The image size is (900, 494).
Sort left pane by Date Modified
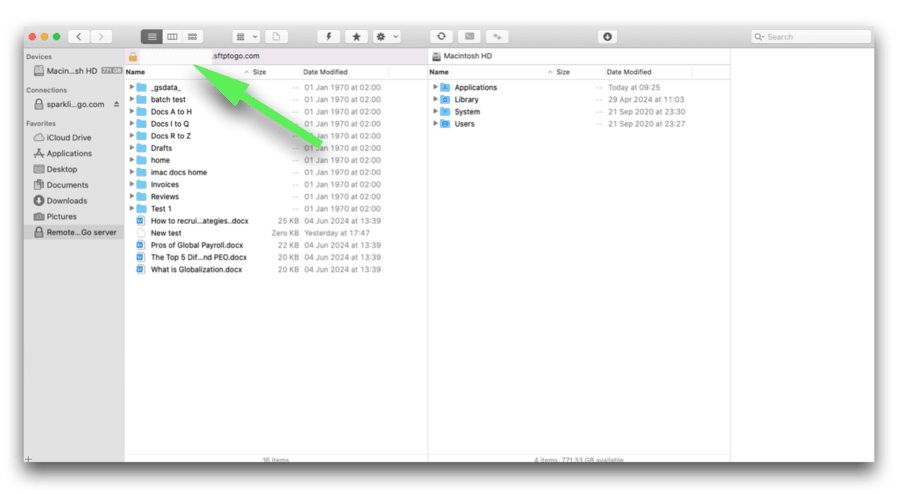(x=345, y=72)
